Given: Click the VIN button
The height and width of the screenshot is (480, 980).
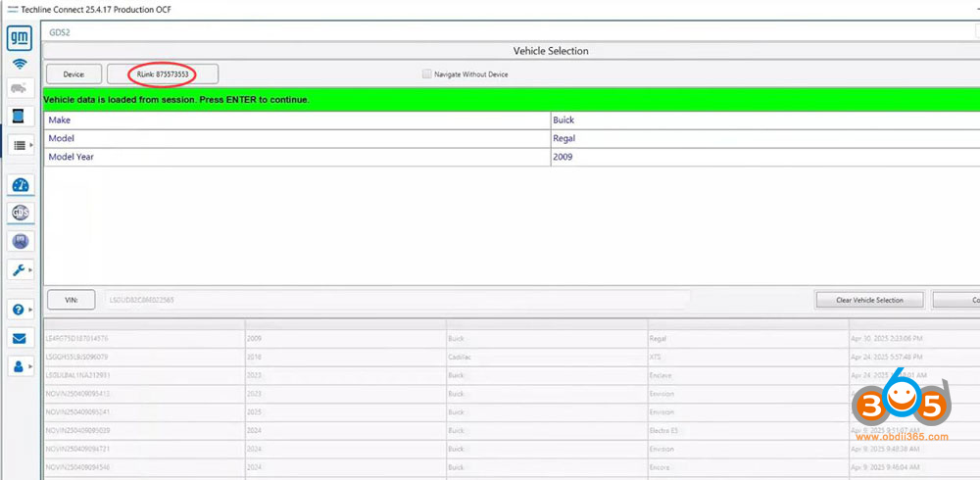Looking at the screenshot, I should point(71,299).
